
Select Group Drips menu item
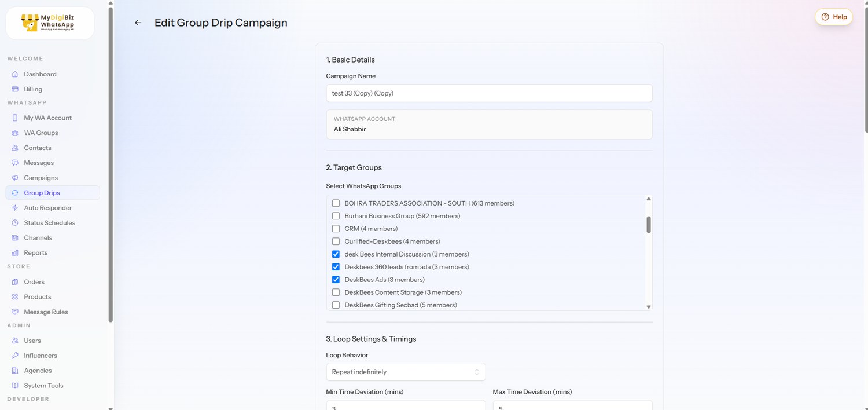click(53, 193)
